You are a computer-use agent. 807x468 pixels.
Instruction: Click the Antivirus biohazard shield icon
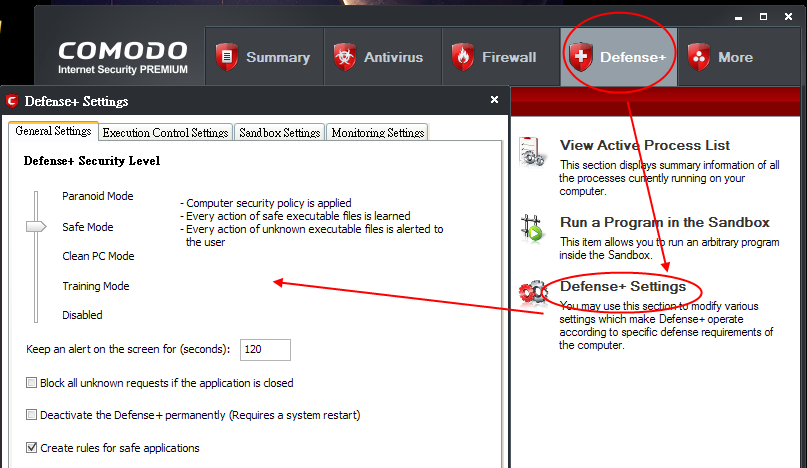click(x=344, y=57)
